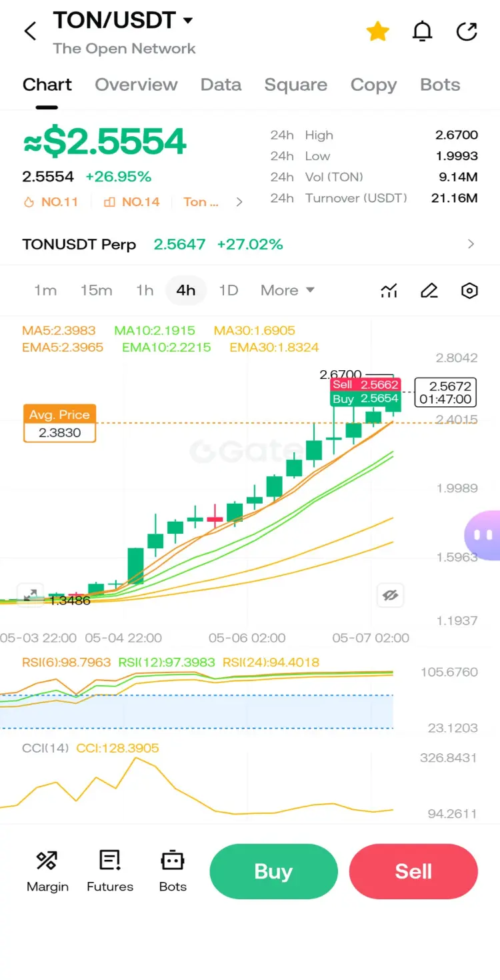
Task: Tap the EMA5:2.3965 indicator label
Action: [x=63, y=347]
